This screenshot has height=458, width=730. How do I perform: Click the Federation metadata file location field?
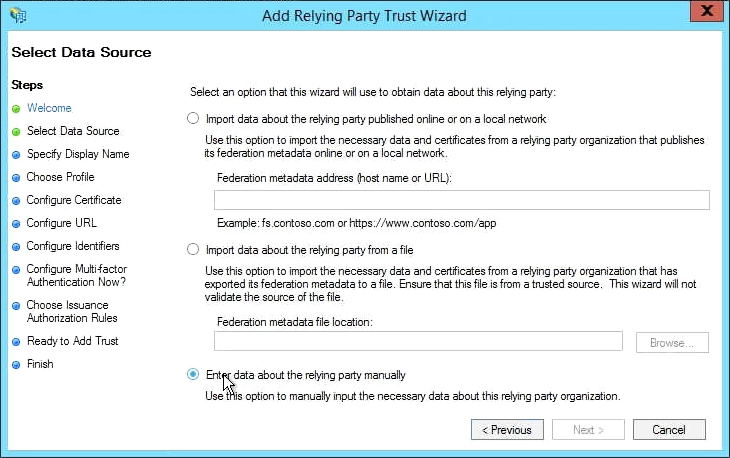418,342
